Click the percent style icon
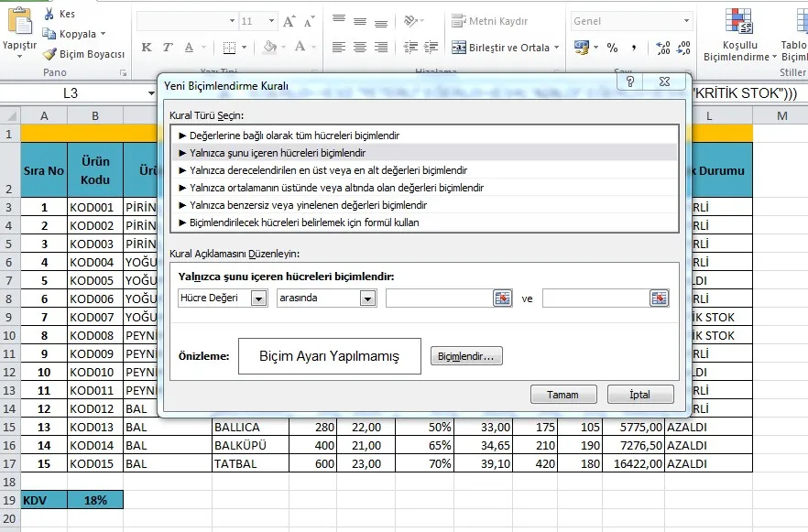This screenshot has height=532, width=808. tap(611, 48)
